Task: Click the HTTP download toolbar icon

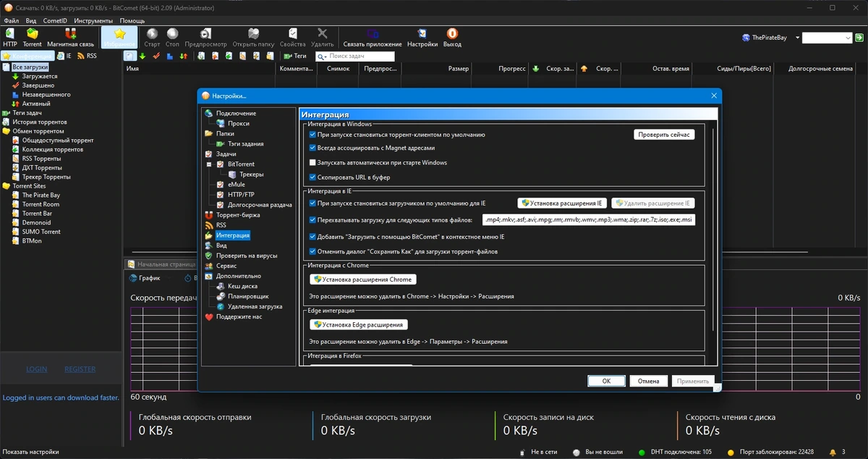Action: pyautogui.click(x=10, y=37)
